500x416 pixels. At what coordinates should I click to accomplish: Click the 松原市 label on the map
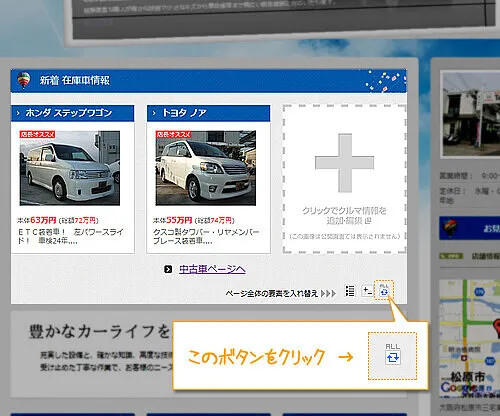click(x=468, y=377)
